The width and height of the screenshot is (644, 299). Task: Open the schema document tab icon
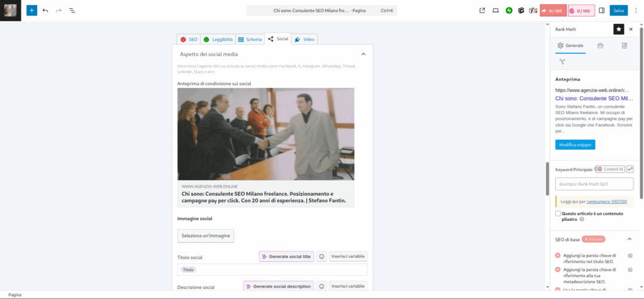(x=625, y=46)
